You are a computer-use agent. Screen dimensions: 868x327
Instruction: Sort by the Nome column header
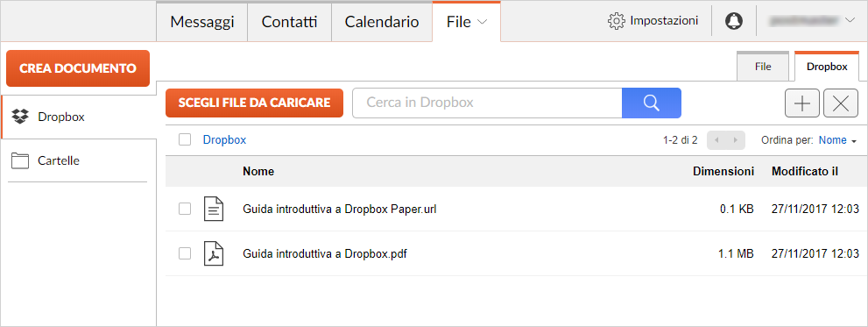click(258, 171)
